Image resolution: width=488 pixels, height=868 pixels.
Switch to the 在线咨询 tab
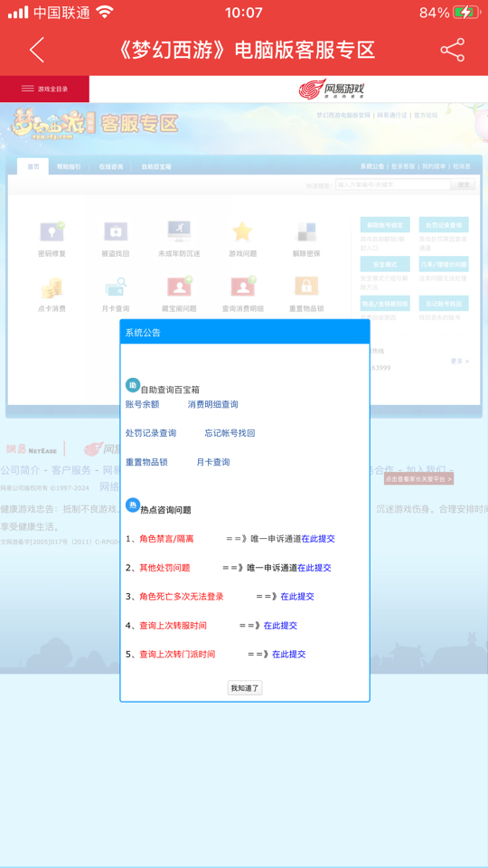pyautogui.click(x=110, y=166)
